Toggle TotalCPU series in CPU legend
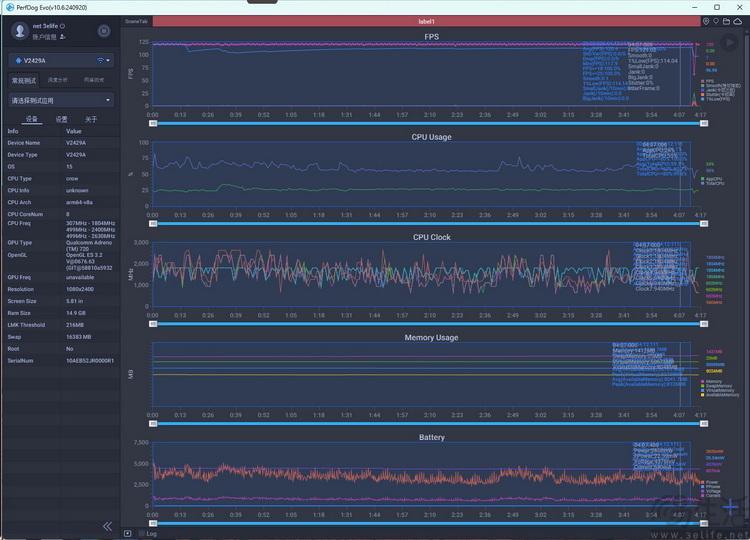Screen dimensions: 750x540 pyautogui.click(x=713, y=183)
